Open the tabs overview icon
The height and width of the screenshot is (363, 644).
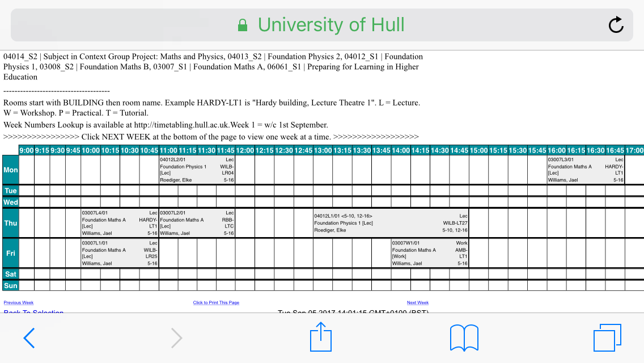click(607, 338)
